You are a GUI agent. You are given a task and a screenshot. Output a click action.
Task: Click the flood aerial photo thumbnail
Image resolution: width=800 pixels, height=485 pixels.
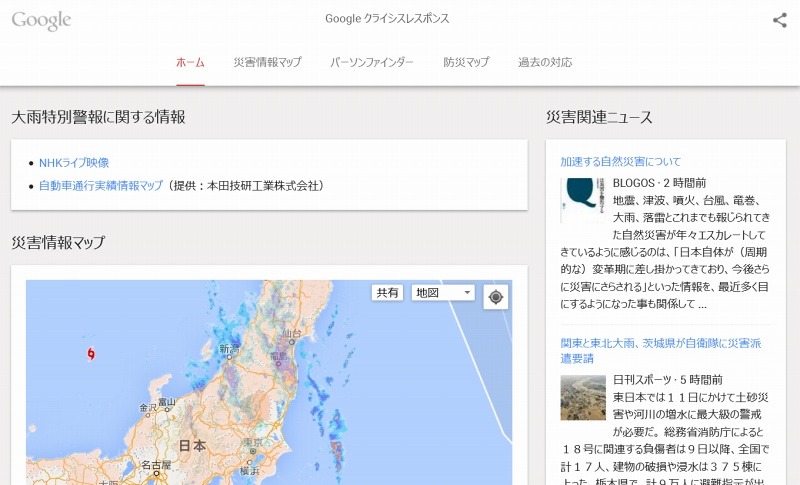coord(583,398)
